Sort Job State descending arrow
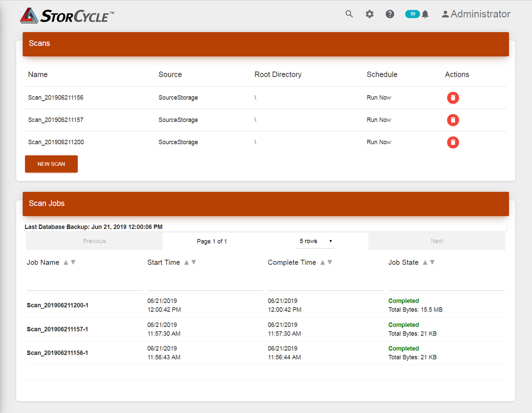532x413 pixels. [x=432, y=262]
